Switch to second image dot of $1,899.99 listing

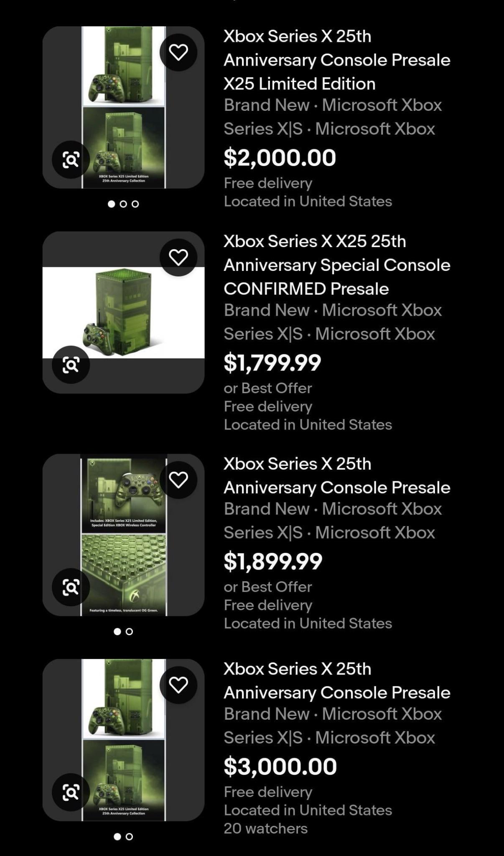point(130,631)
